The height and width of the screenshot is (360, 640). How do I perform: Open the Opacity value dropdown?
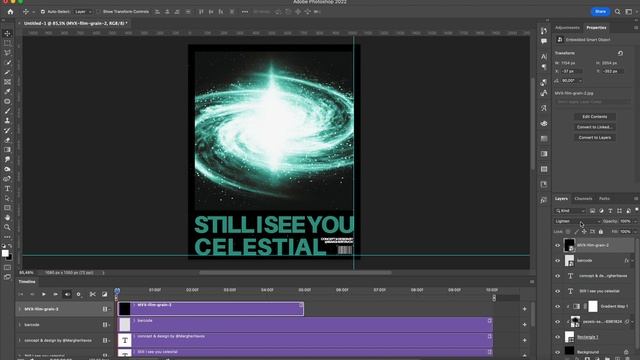click(x=635, y=221)
